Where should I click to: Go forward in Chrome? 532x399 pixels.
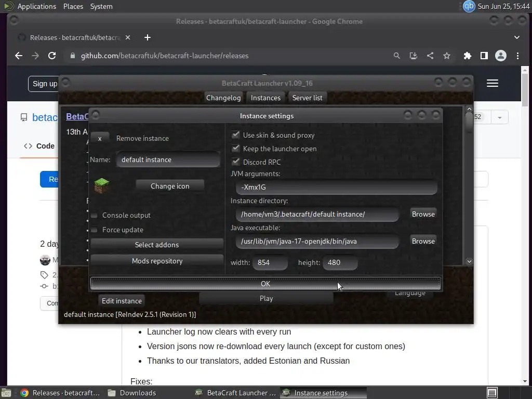pyautogui.click(x=35, y=56)
